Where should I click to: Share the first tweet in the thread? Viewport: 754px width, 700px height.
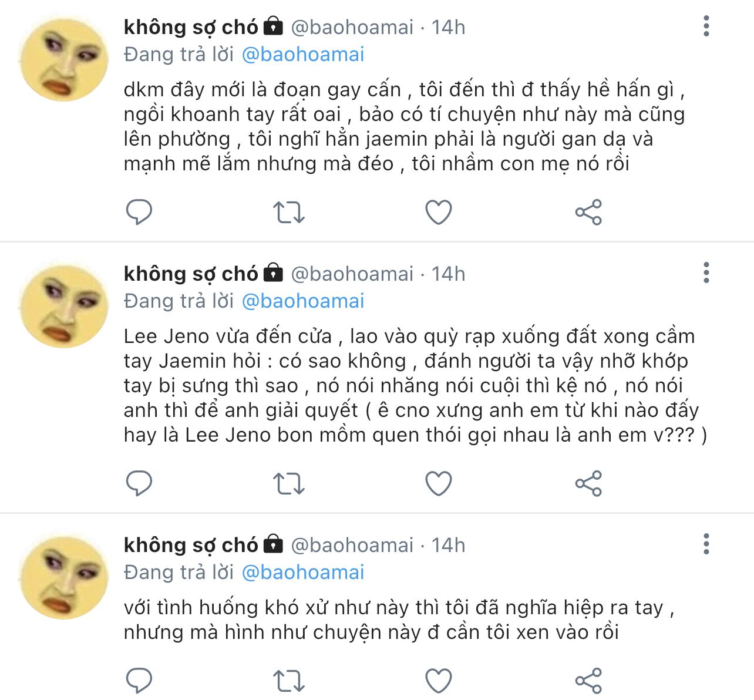[588, 212]
